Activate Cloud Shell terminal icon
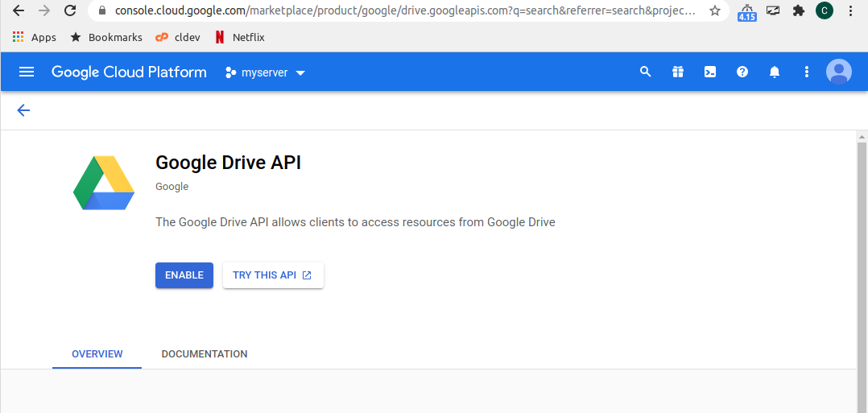This screenshot has height=413, width=868. (x=709, y=72)
